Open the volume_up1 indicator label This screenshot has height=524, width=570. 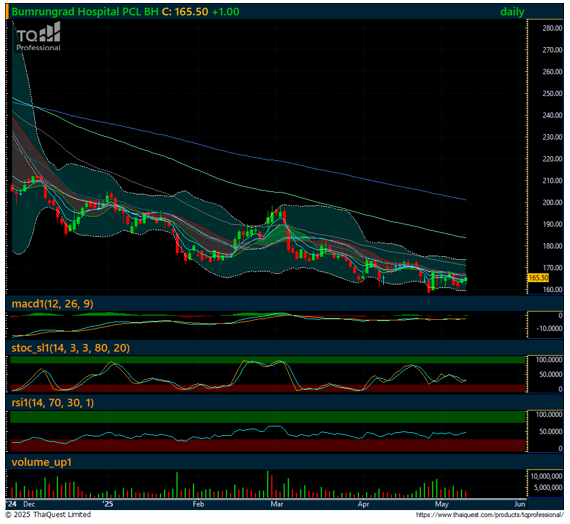click(41, 463)
